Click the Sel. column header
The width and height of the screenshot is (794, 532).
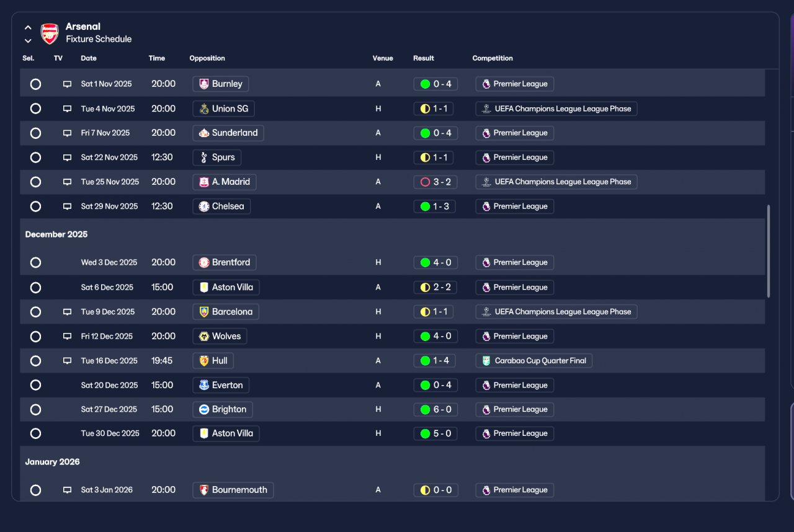(x=29, y=58)
